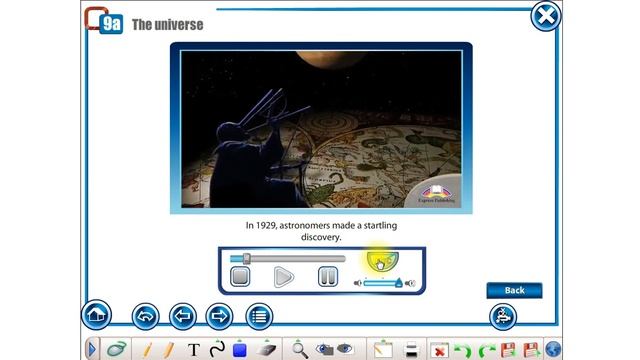Click the caption 'In 1929, astronomers made a startling discovery.'

coord(321,231)
